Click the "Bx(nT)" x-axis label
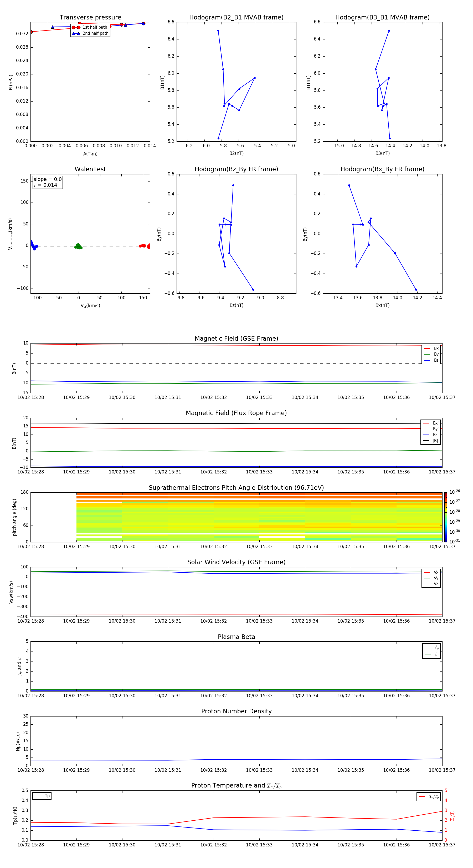 (382, 305)
